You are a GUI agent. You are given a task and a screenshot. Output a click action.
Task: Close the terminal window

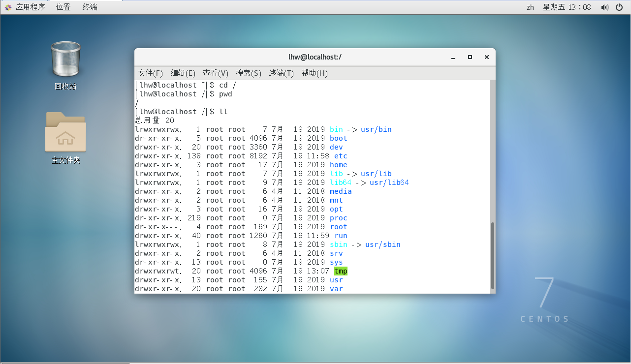(487, 57)
